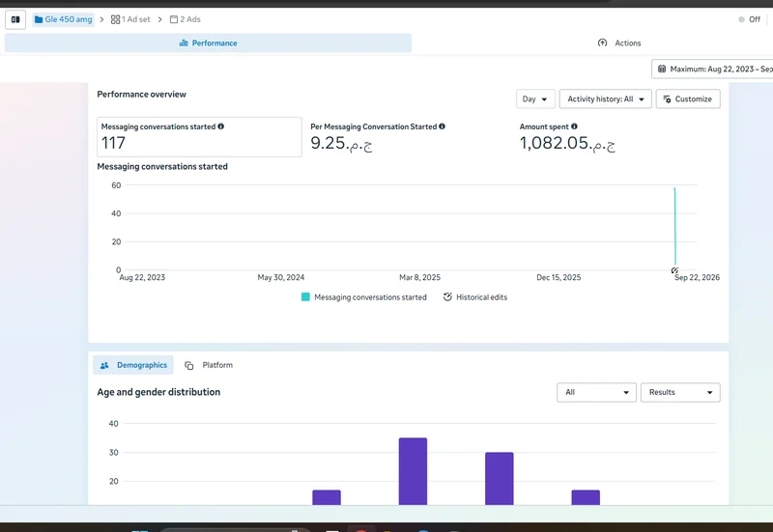
Task: Click the ad set grid icon
Action: point(115,19)
